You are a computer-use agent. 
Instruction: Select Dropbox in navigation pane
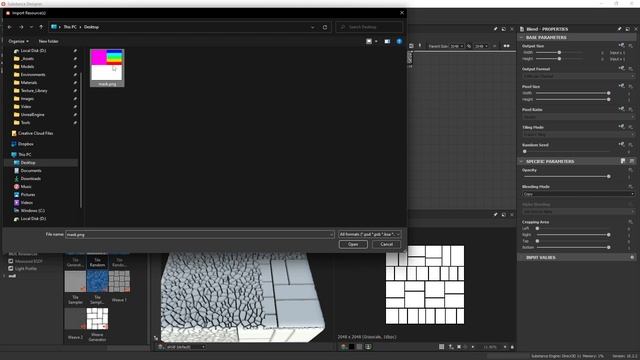coord(25,144)
